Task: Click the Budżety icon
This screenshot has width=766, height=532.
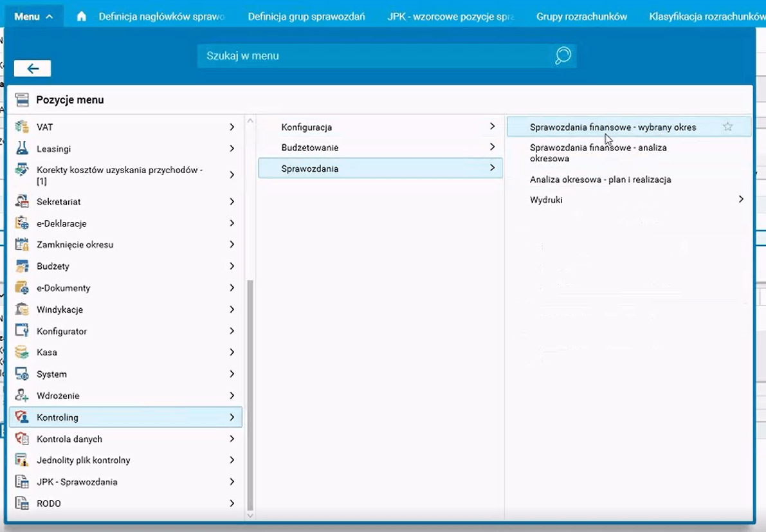Action: click(x=21, y=266)
